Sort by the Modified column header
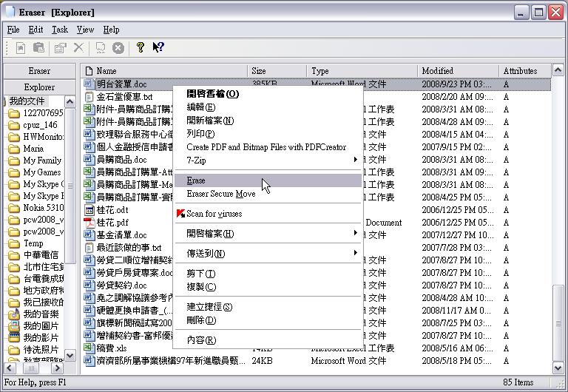 [x=459, y=71]
